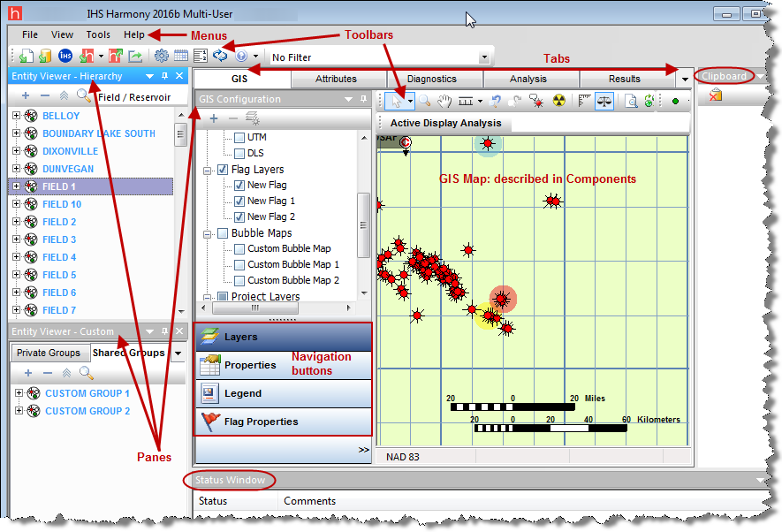
Task: Toggle the UTM layer checkbox
Action: (x=239, y=137)
